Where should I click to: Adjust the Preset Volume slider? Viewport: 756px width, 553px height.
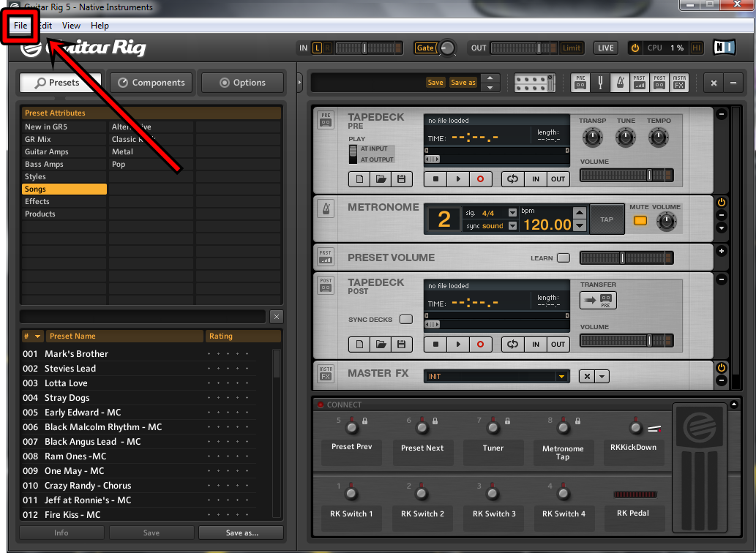[x=626, y=257]
